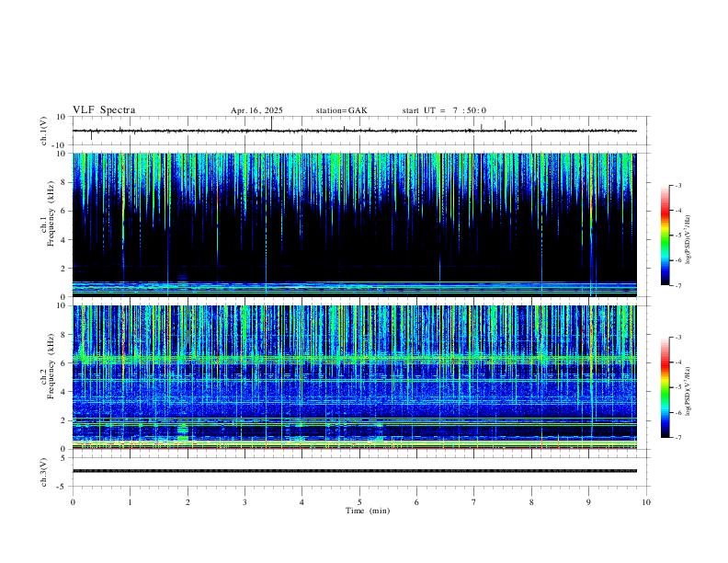
Task: Click the ch.2 lower color scale bar
Action: point(665,387)
